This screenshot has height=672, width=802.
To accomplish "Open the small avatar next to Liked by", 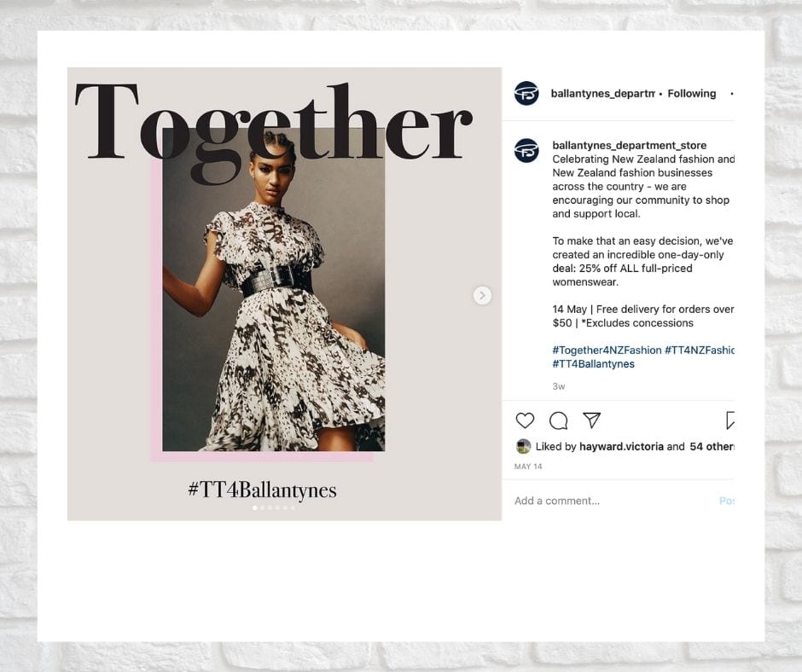I will [523, 447].
